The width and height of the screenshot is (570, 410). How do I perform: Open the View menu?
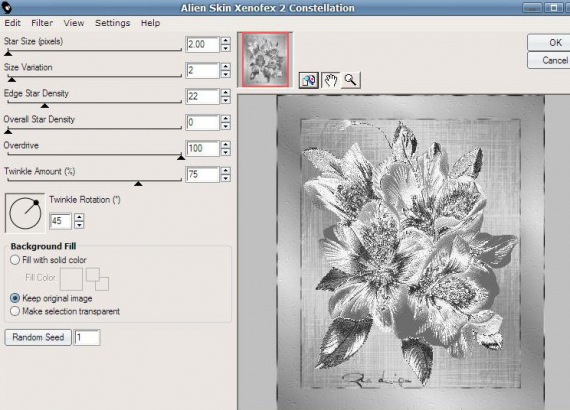74,23
